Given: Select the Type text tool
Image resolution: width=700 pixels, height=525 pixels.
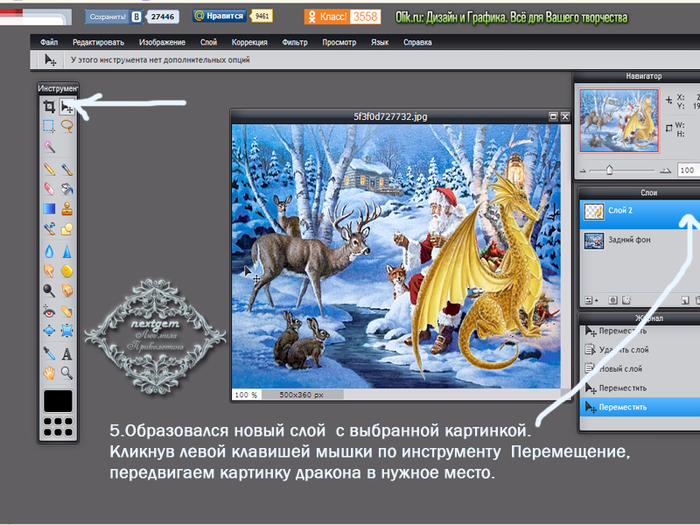Looking at the screenshot, I should [67, 354].
